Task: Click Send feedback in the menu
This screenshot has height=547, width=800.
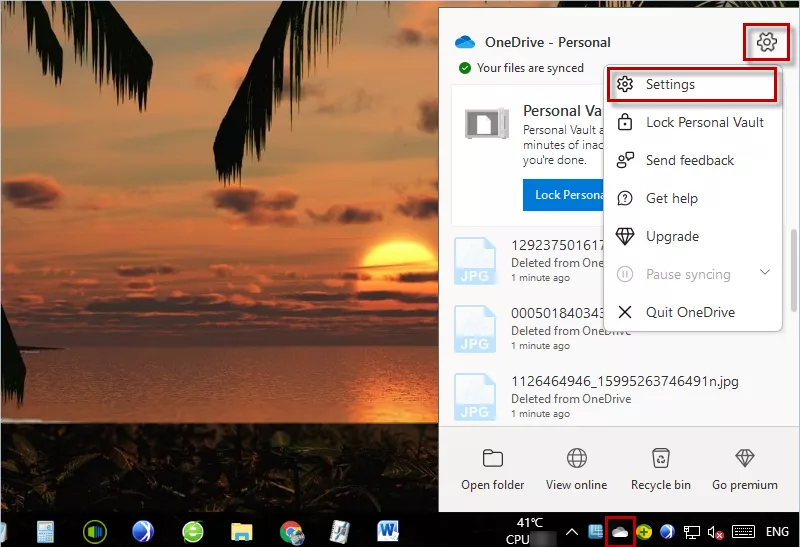Action: (689, 161)
